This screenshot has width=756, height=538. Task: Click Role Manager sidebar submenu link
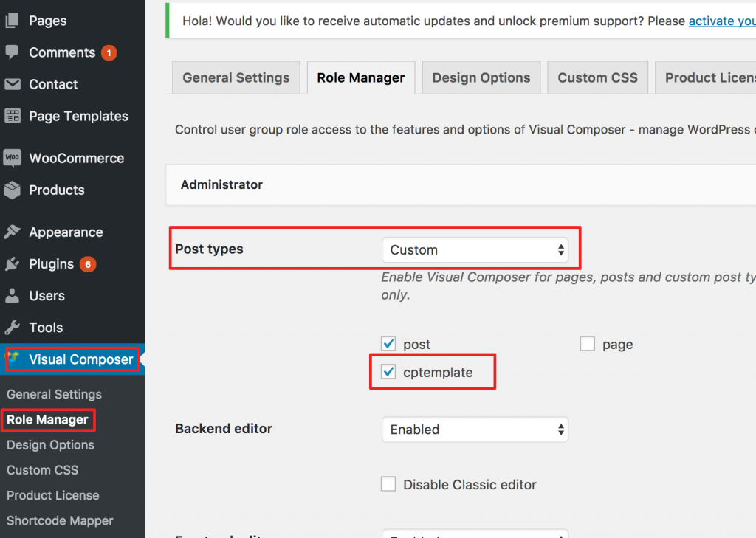47,419
